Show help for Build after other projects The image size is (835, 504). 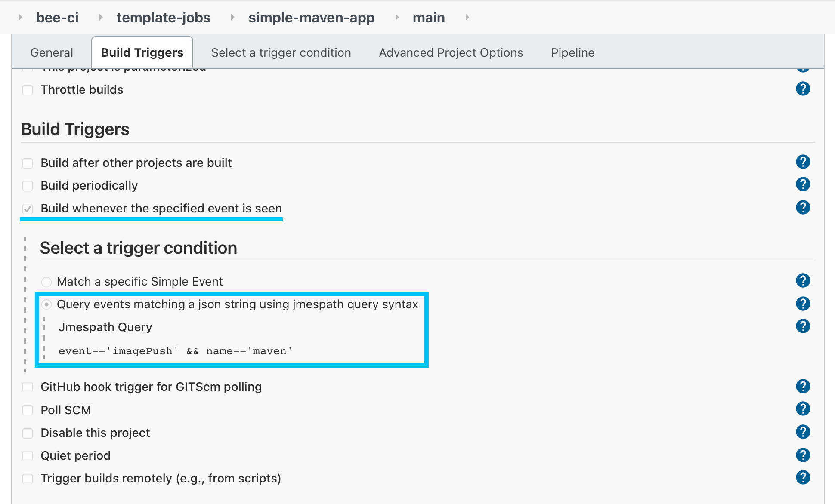[803, 162]
